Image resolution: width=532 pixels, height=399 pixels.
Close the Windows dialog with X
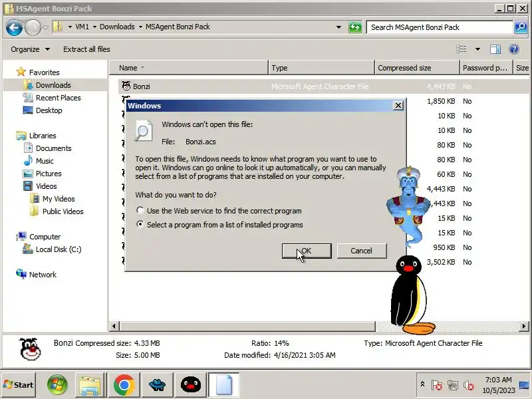tap(398, 106)
